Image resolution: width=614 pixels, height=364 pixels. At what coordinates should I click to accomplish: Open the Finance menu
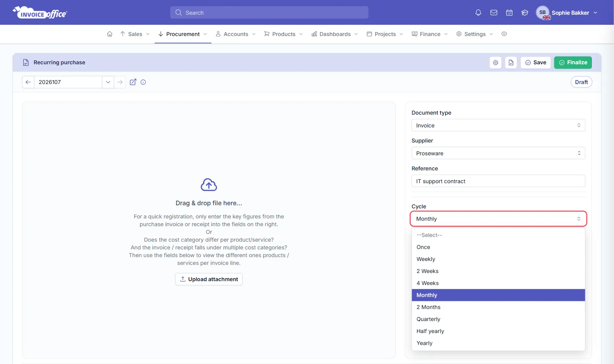click(x=430, y=34)
